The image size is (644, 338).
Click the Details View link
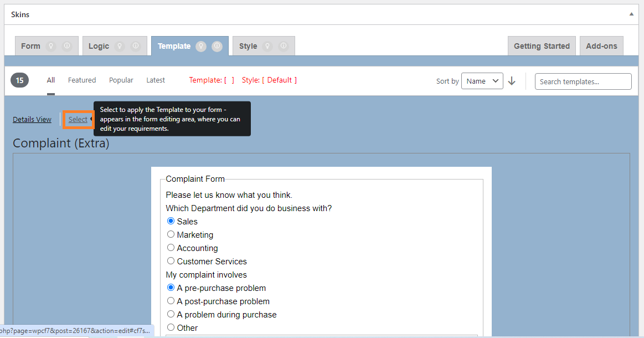click(x=32, y=119)
